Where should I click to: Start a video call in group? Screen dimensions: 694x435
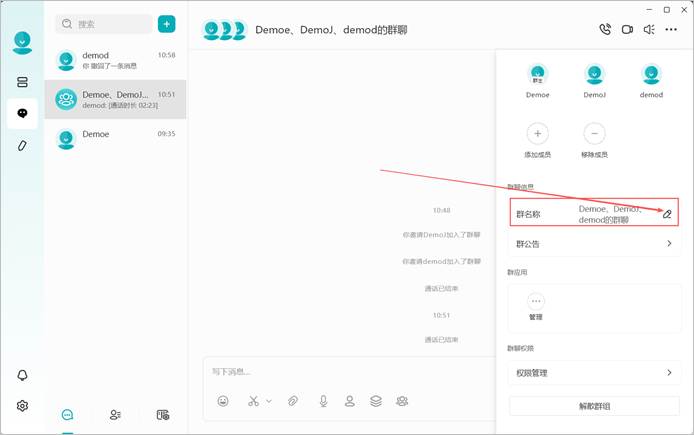(627, 30)
